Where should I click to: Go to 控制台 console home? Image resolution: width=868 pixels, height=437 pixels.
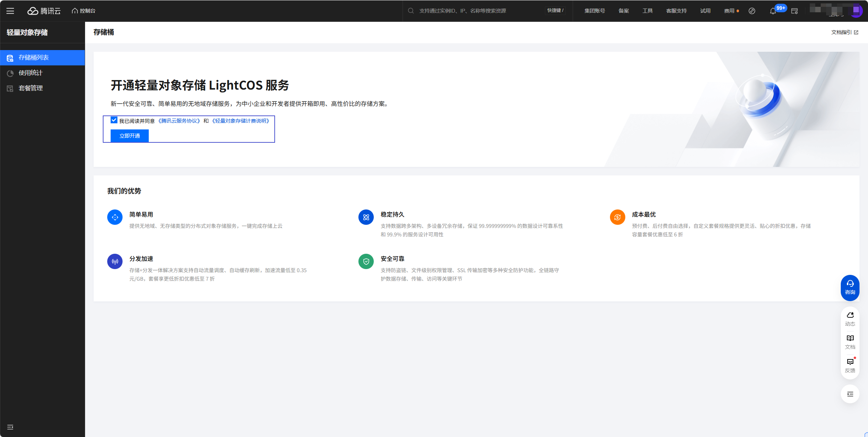click(83, 11)
